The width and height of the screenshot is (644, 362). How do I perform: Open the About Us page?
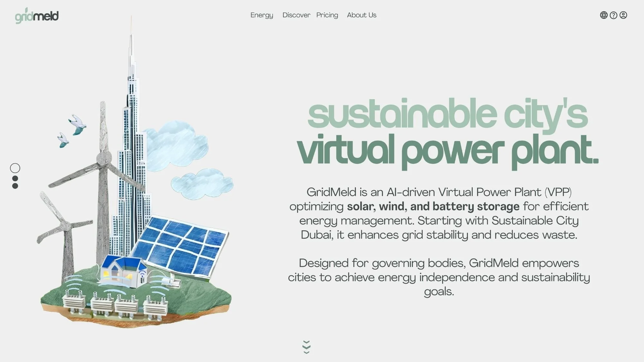coord(362,15)
